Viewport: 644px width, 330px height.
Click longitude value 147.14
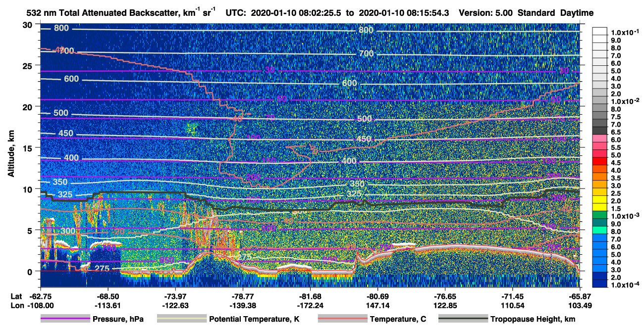click(377, 305)
